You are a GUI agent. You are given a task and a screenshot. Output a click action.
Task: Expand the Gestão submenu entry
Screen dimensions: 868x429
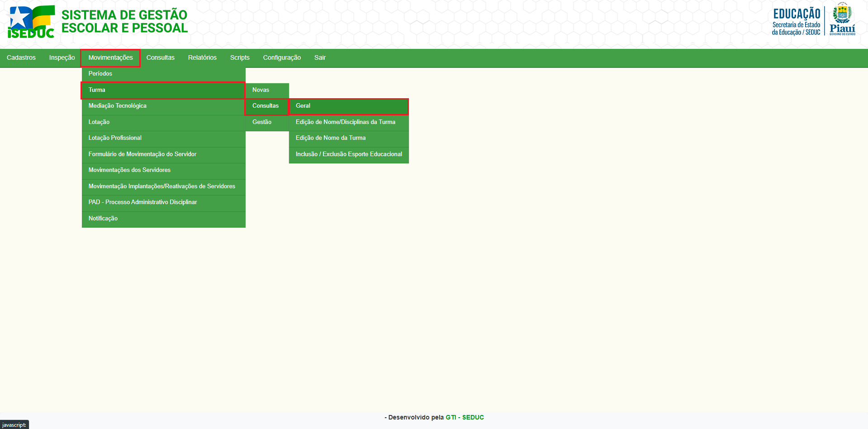[x=262, y=122]
